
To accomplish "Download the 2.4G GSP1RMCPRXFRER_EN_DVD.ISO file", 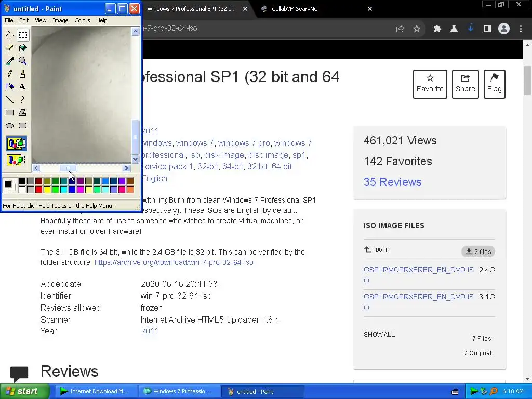I will point(419,275).
